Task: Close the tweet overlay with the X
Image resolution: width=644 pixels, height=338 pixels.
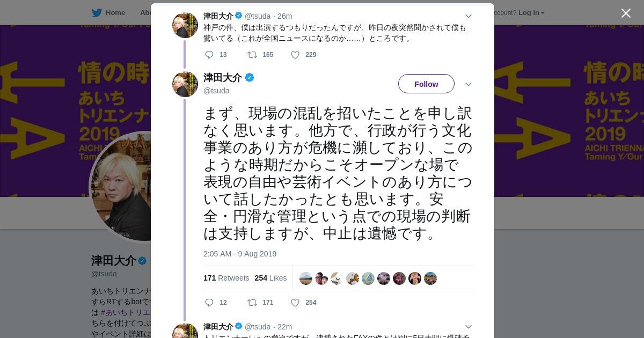Action: click(x=626, y=13)
